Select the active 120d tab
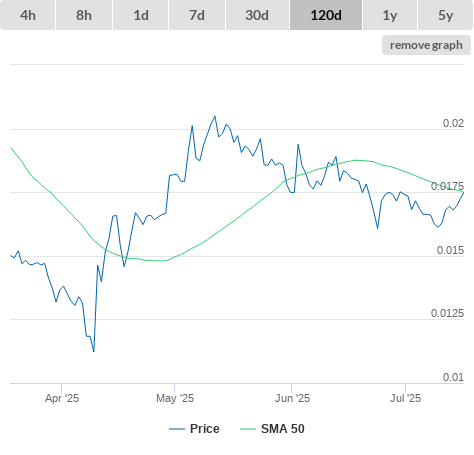Viewport: 474px width, 455px height. (326, 15)
